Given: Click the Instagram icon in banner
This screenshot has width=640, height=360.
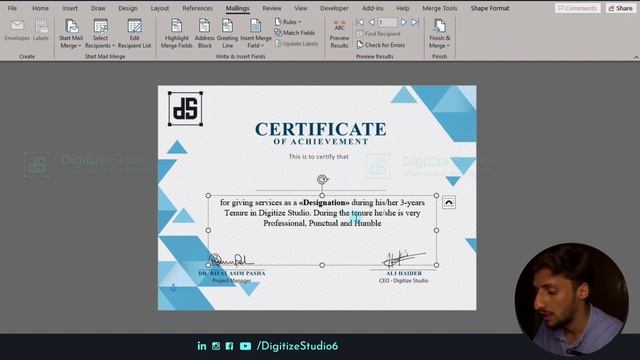Looking at the screenshot, I should tap(216, 346).
